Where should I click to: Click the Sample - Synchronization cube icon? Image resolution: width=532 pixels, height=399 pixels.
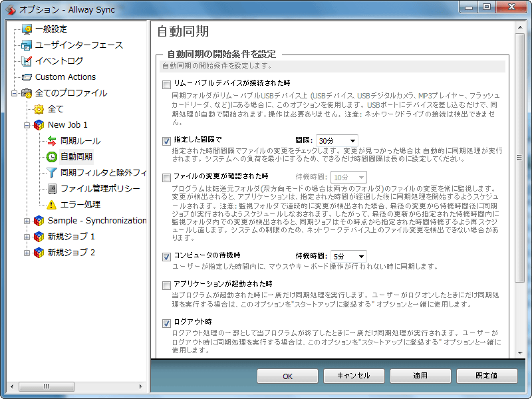tap(39, 221)
